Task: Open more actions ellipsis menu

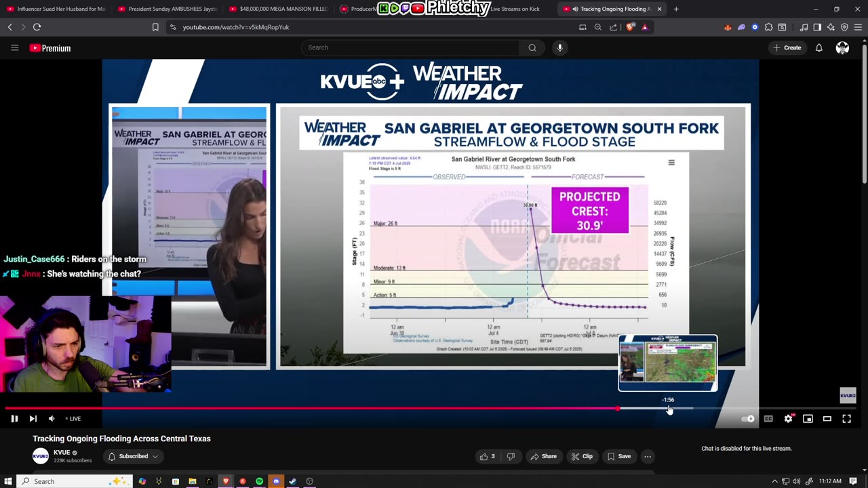Action: 648,456
